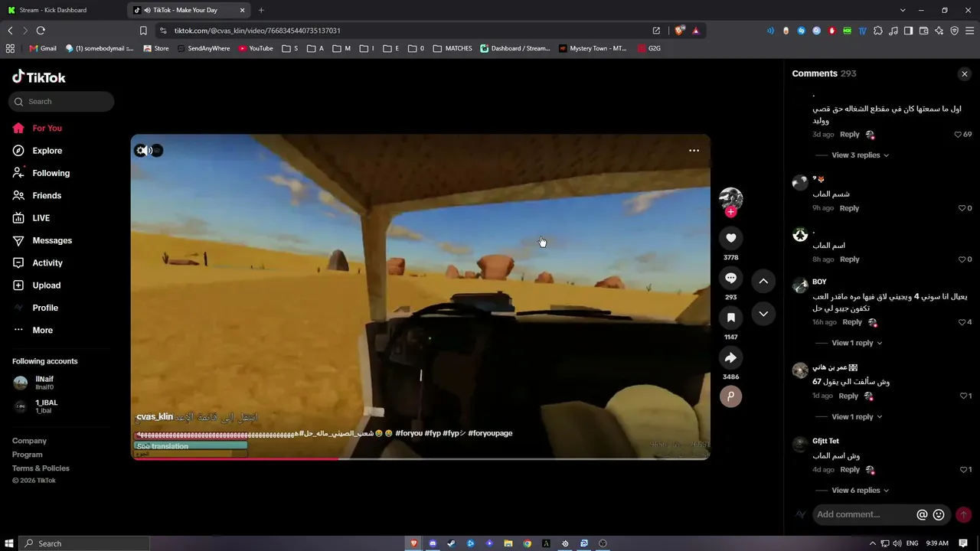Save video with the bookmark icon
Screen dimensions: 980x551
click(730, 318)
